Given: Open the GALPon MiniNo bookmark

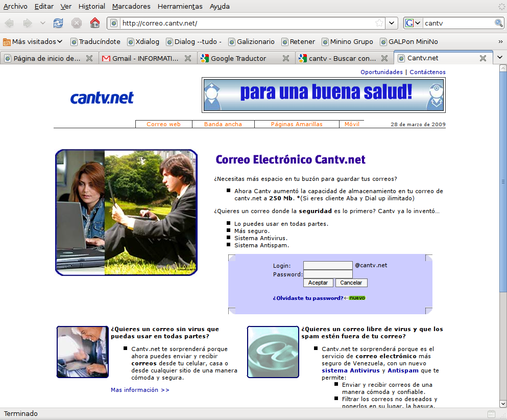Looking at the screenshot, I should click(x=409, y=42).
